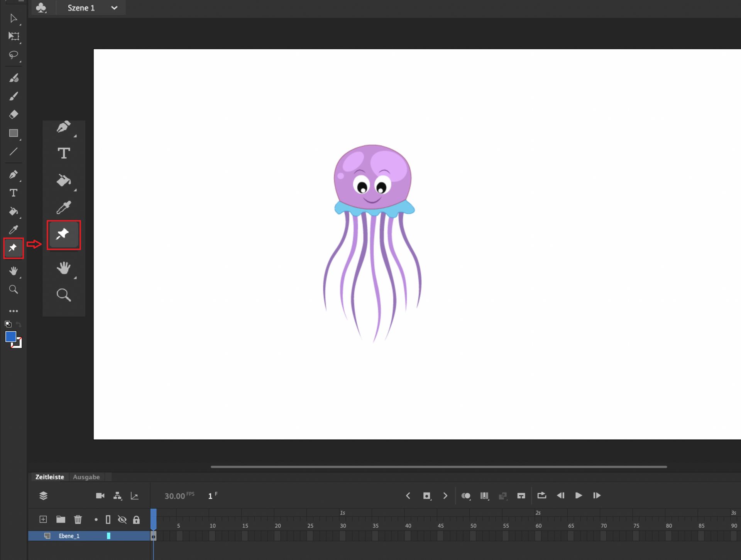Select the Selection tool
This screenshot has height=560, width=741.
(14, 18)
